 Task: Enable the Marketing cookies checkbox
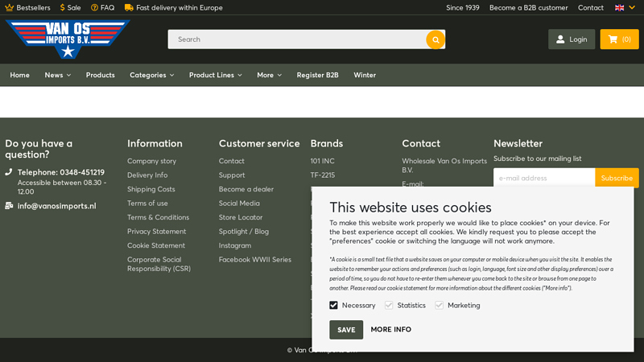(440, 306)
